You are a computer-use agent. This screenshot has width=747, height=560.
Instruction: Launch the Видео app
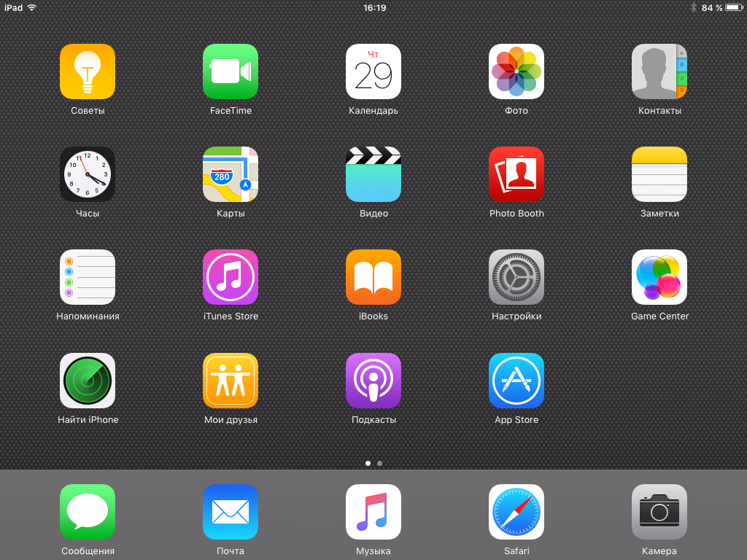(373, 174)
